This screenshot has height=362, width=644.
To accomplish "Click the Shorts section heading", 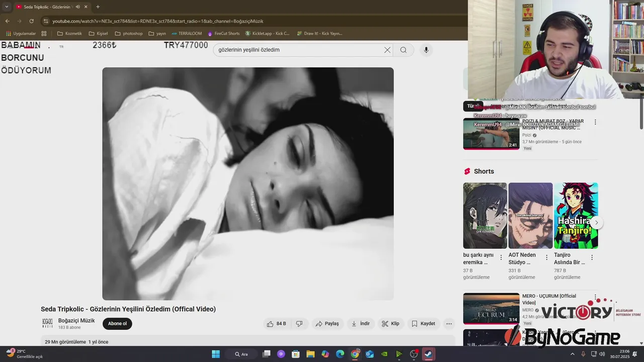I will (x=484, y=171).
